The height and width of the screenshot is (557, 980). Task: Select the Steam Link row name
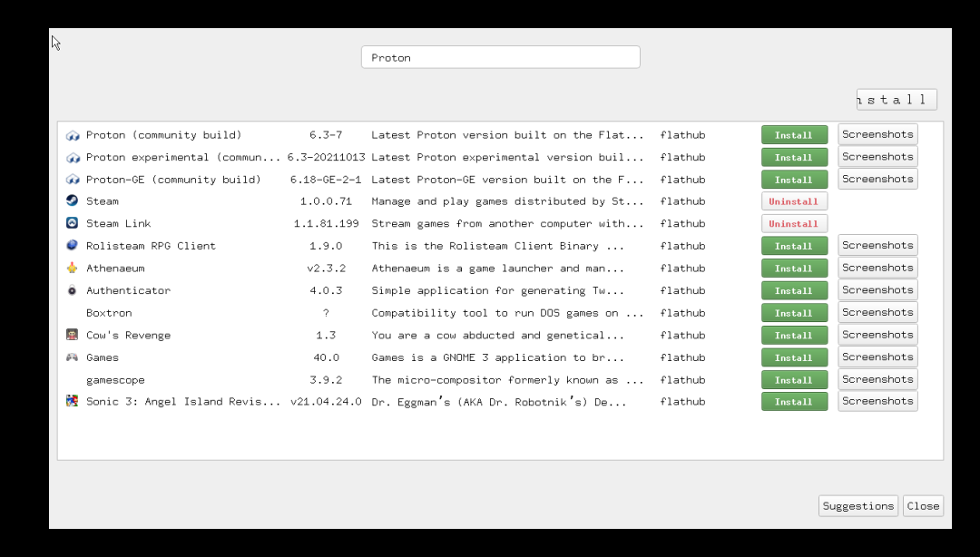click(x=118, y=224)
